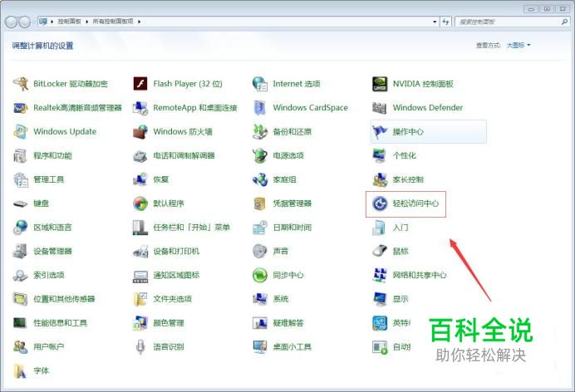
Task: Open 电源选项 icon
Action: pos(260,155)
